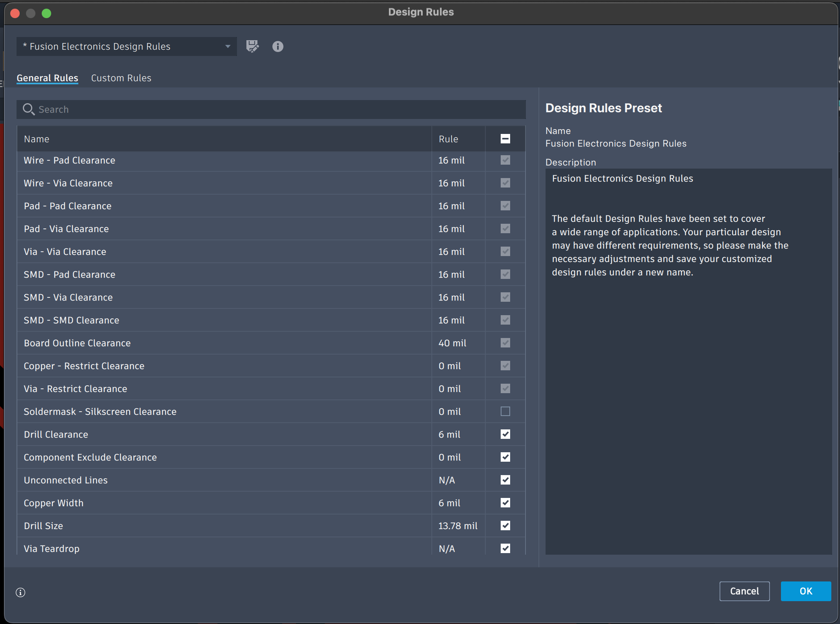Click the help info icon at bottom left
The image size is (840, 624).
[x=20, y=592]
